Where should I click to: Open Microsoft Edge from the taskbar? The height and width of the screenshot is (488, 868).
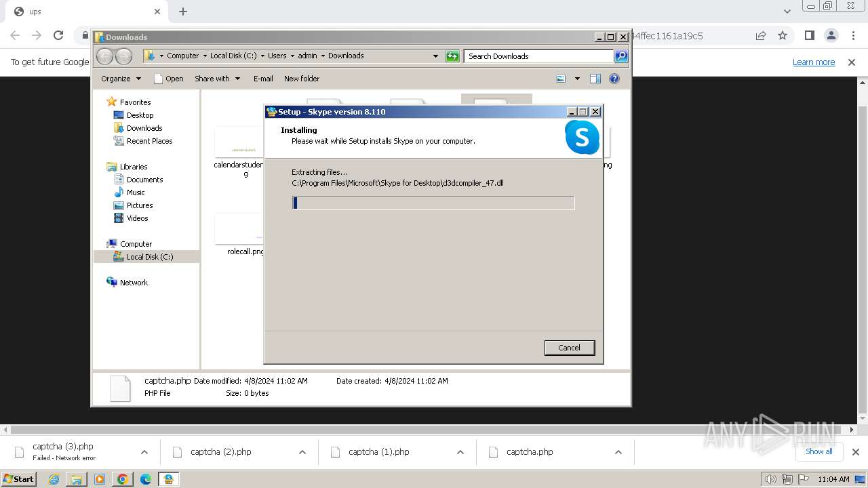tap(145, 479)
